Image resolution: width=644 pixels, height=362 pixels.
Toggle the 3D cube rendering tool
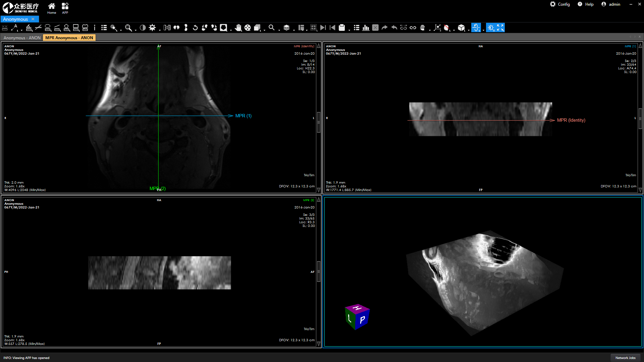pos(461,27)
